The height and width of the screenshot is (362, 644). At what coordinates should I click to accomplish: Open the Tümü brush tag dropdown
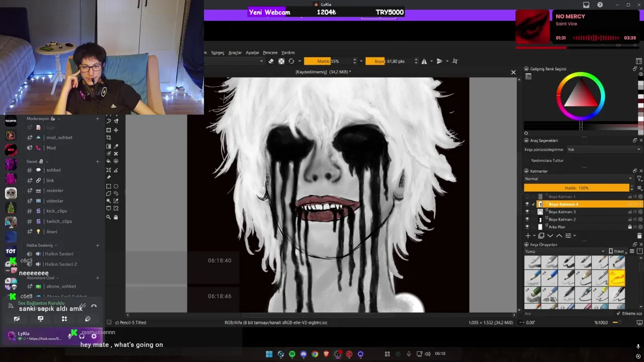pyautogui.click(x=565, y=251)
